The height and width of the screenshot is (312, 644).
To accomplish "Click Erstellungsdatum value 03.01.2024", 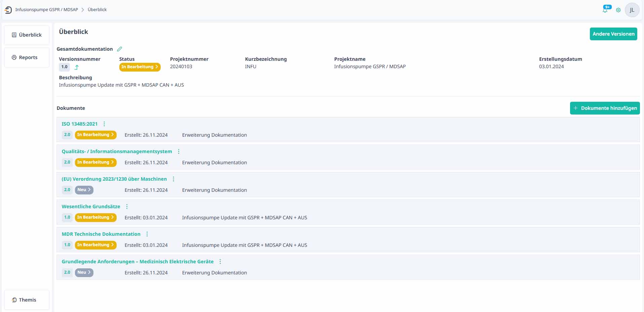I will 552,66.
